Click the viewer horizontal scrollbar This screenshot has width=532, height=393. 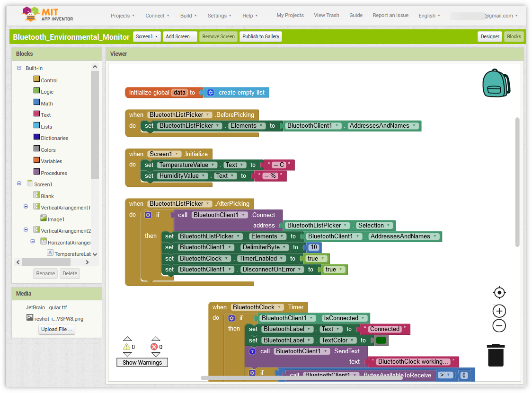point(302,378)
